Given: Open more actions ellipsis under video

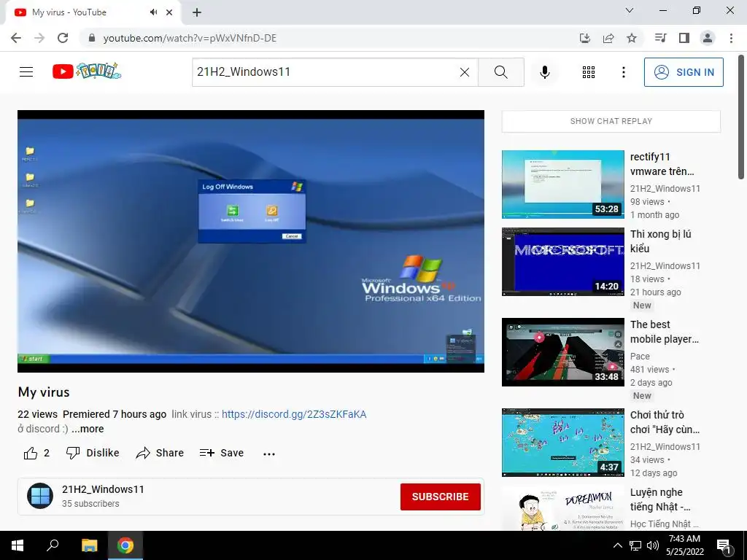Looking at the screenshot, I should pyautogui.click(x=269, y=454).
